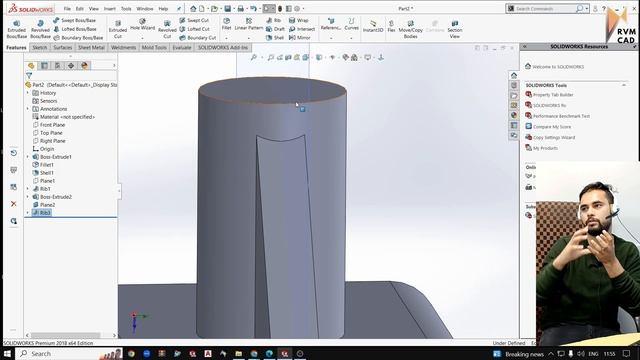Open the FeatureManager design tree tab
Screen dimensions: 640x360
point(31,66)
